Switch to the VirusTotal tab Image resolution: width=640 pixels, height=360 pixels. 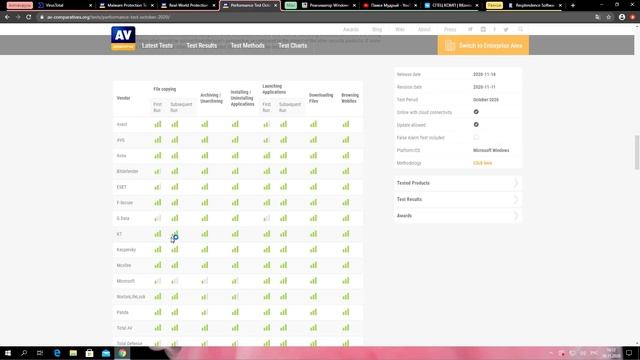[x=63, y=5]
